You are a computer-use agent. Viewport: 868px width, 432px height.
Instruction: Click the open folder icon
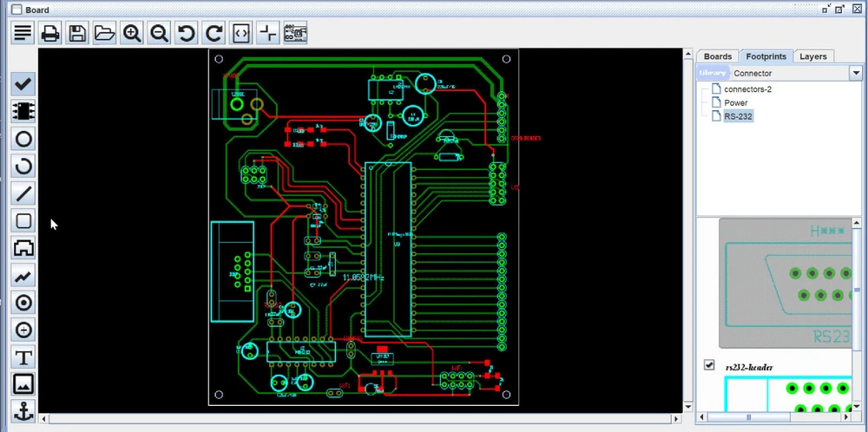pyautogui.click(x=104, y=34)
